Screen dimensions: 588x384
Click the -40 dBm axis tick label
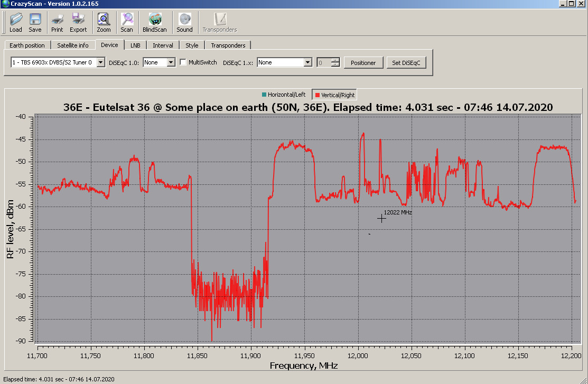(21, 117)
